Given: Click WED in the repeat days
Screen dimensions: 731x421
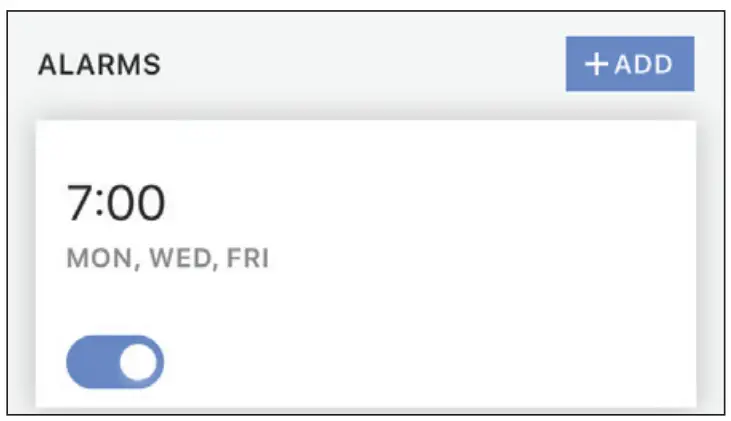Looking at the screenshot, I should click(x=179, y=259).
